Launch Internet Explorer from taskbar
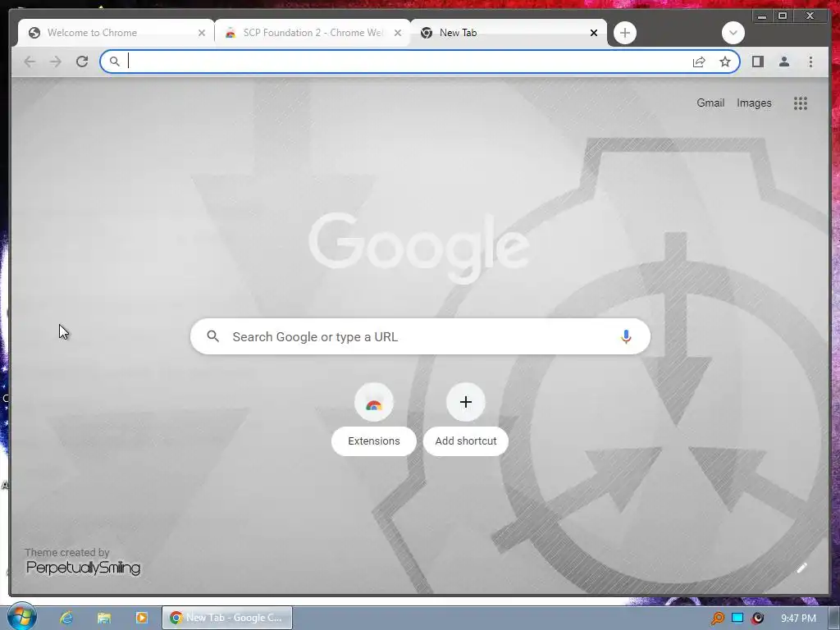 pyautogui.click(x=66, y=618)
